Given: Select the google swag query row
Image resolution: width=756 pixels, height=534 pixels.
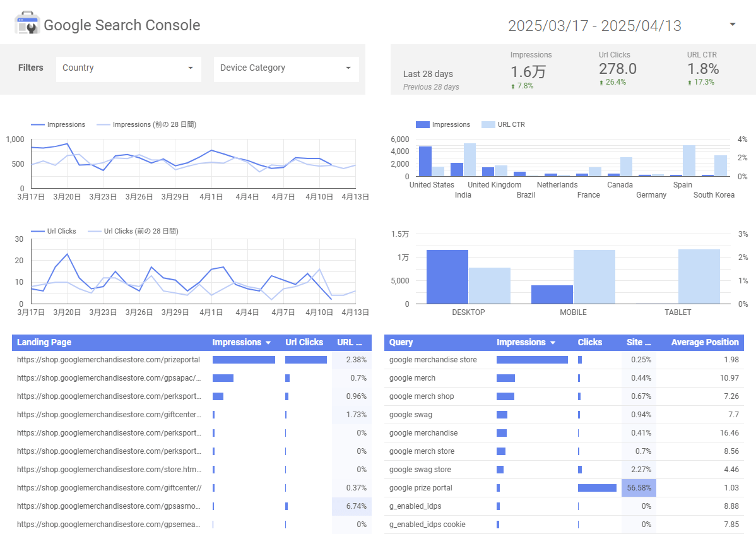Looking at the screenshot, I should 564,415.
